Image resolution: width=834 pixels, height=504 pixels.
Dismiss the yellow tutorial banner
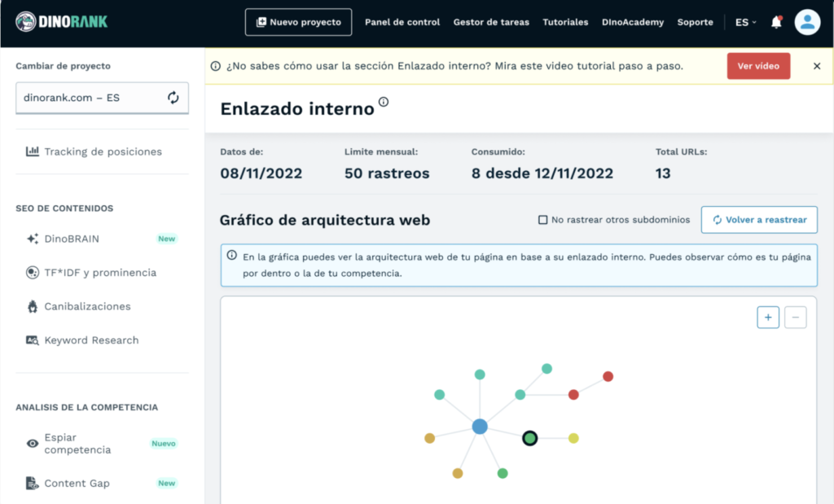[817, 66]
